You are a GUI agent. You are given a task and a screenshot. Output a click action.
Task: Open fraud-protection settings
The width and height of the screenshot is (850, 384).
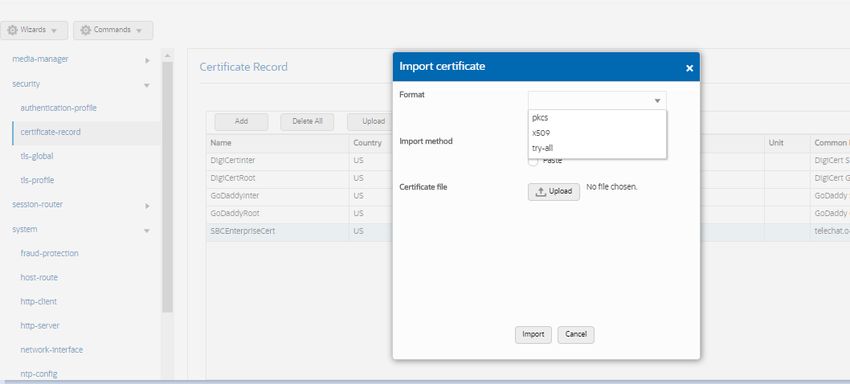[x=49, y=253]
